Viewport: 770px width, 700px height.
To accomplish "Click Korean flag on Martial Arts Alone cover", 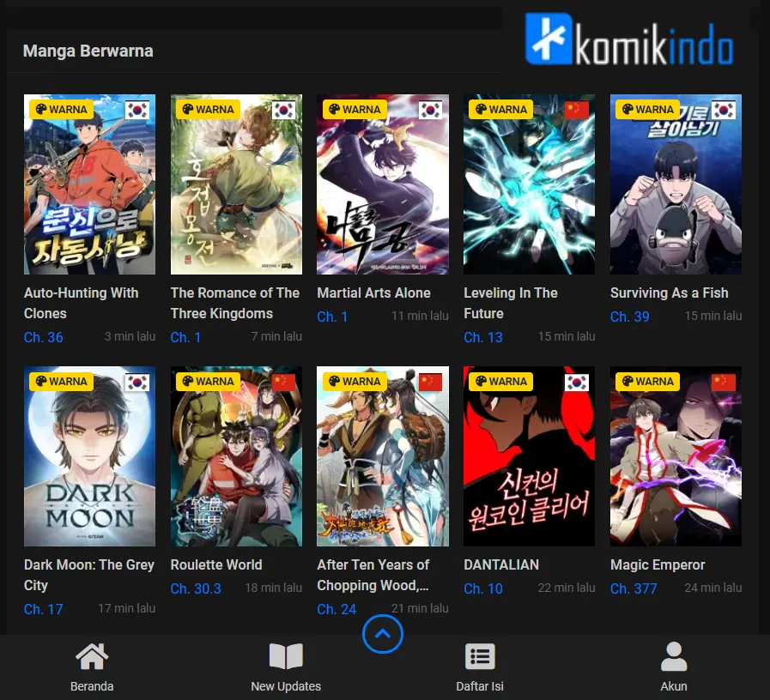I will (x=430, y=110).
